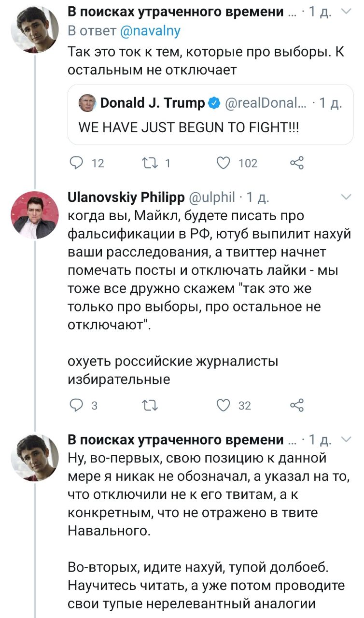Tap the avatar on the last tweet

(x=34, y=457)
